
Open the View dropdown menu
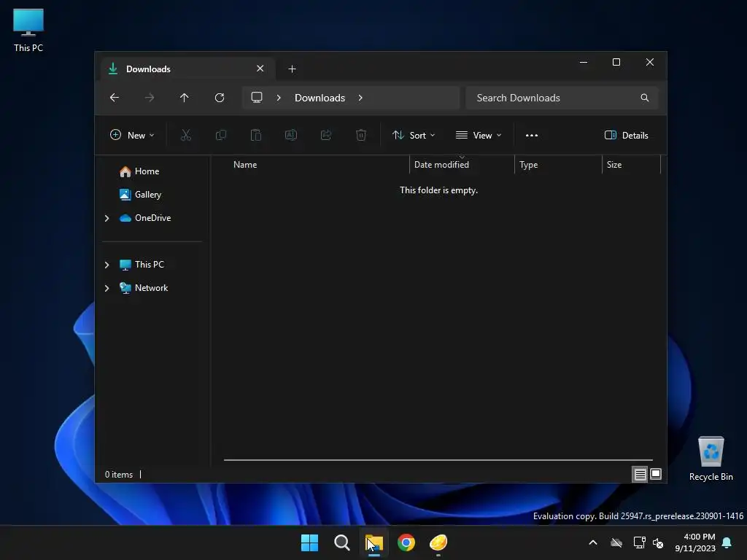coord(479,135)
